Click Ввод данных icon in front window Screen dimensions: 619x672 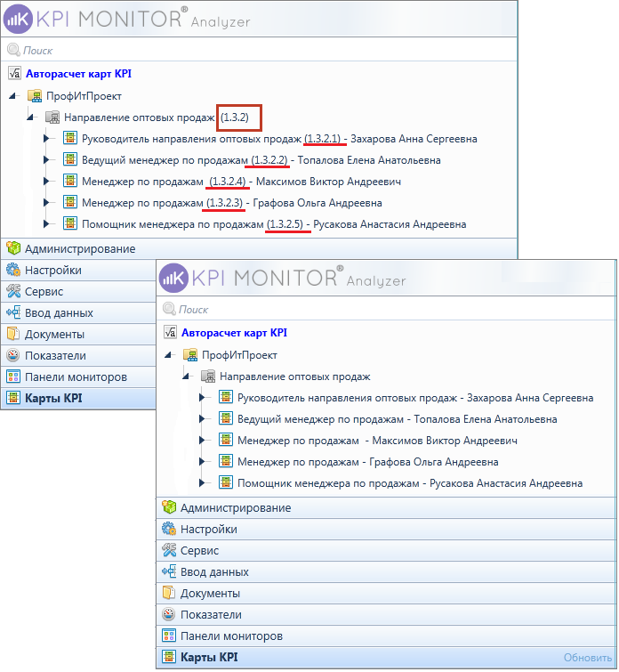169,571
